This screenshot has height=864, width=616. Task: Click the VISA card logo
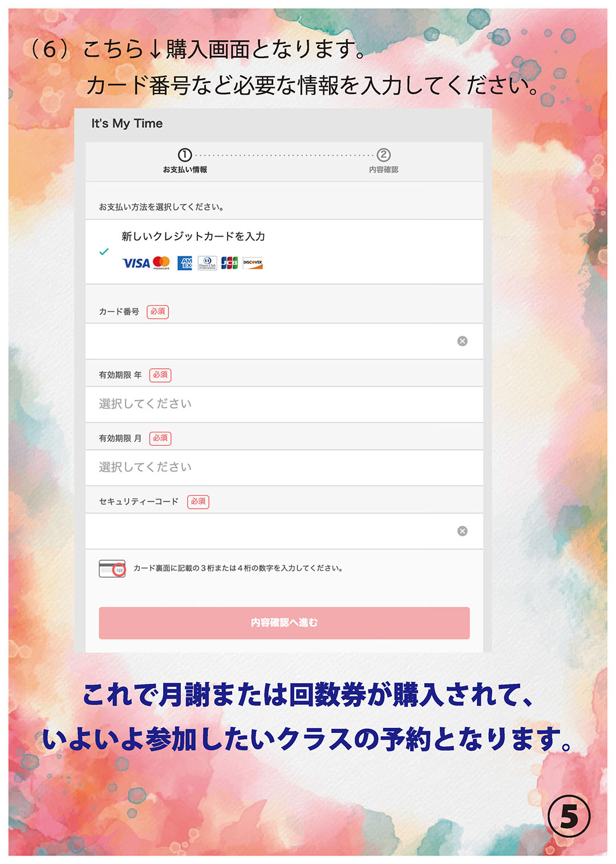click(136, 263)
